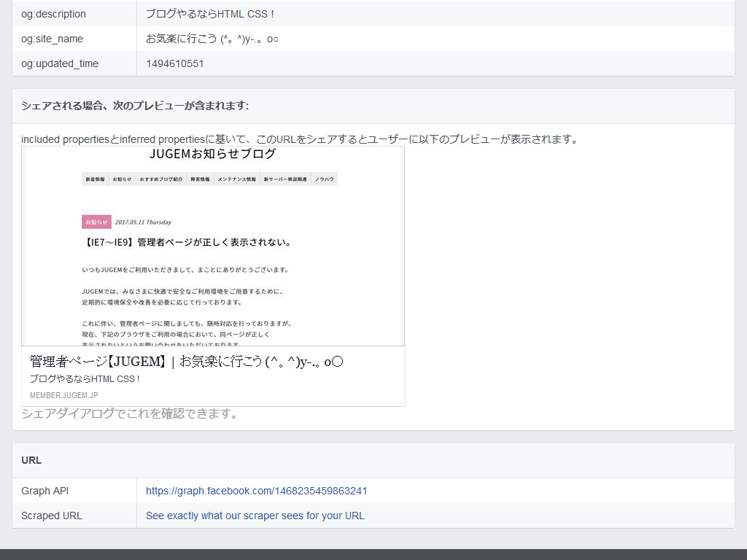
Task: Select the og:description label cell
Action: click(74, 14)
